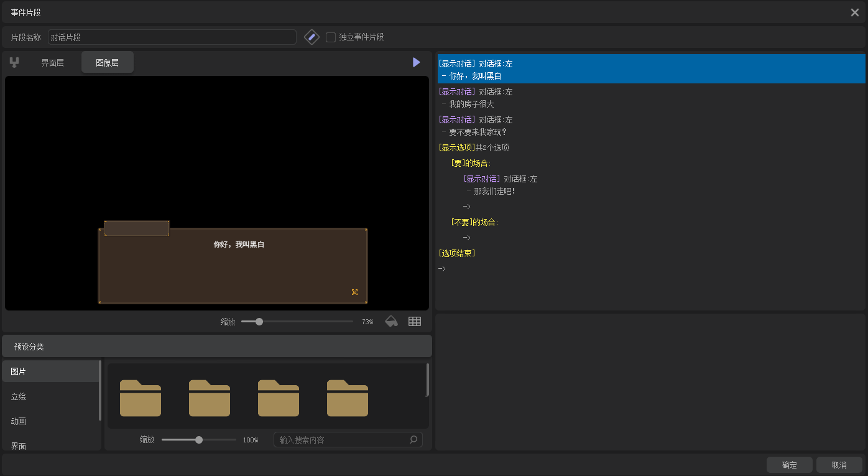Screen dimensions: 868x476
Task: Open the third folder in the asset browser
Action: 279,398
